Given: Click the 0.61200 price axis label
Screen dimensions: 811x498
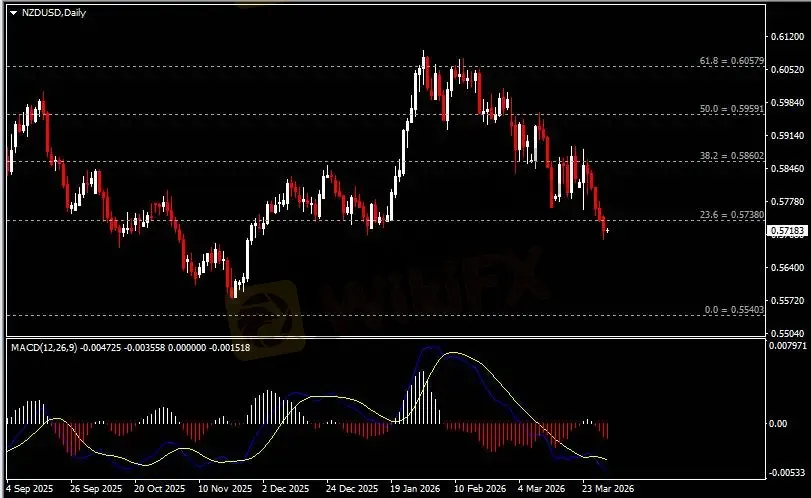Looking at the screenshot, I should pyautogui.click(x=785, y=36).
